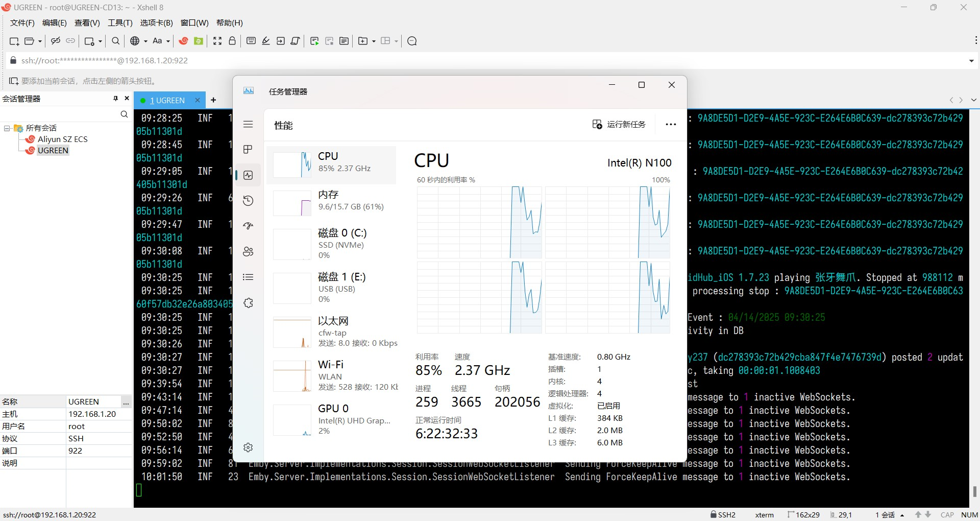Add a new tab with plus button
This screenshot has width=980, height=521.
click(213, 100)
